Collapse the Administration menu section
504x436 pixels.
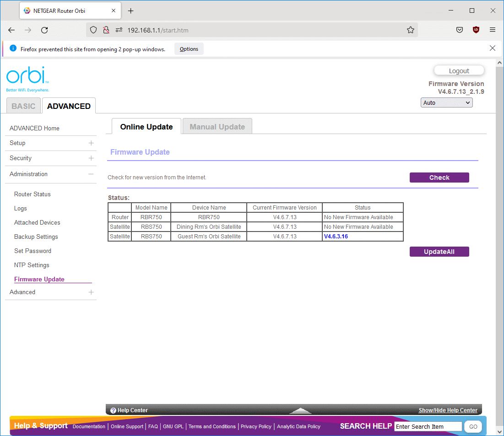(x=91, y=174)
